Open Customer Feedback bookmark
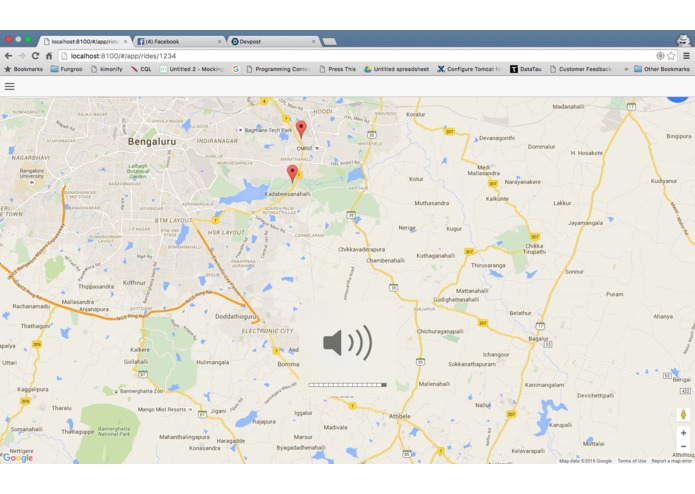This screenshot has height=494, width=695. (x=581, y=69)
